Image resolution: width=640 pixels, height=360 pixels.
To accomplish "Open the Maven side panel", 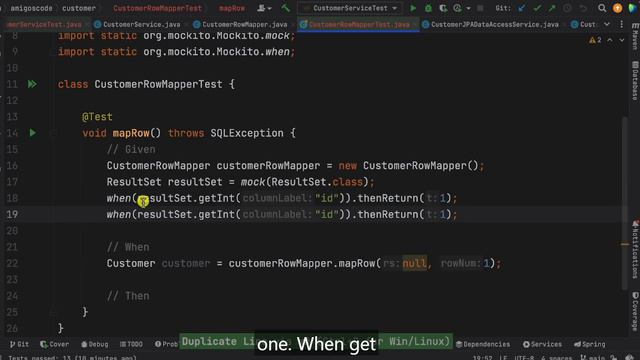I will 635,37.
